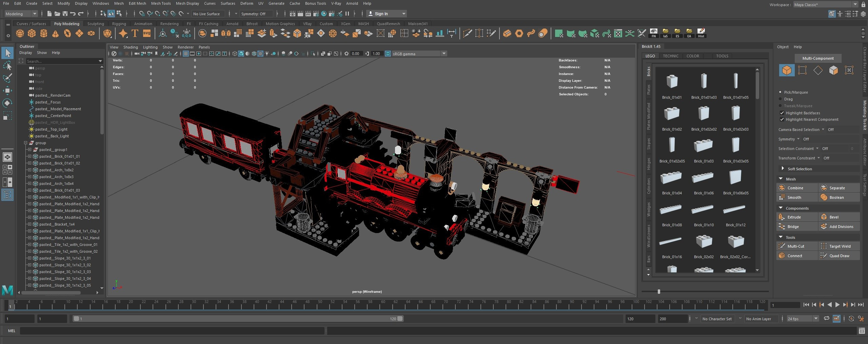Click the animation range slider bar
Viewport: 868px width, 344px height.
click(238, 319)
